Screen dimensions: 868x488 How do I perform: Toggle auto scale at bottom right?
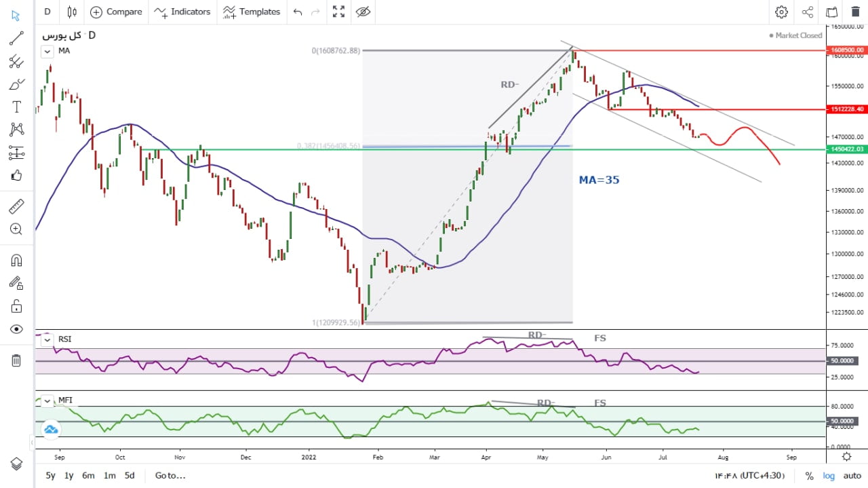pyautogui.click(x=851, y=476)
